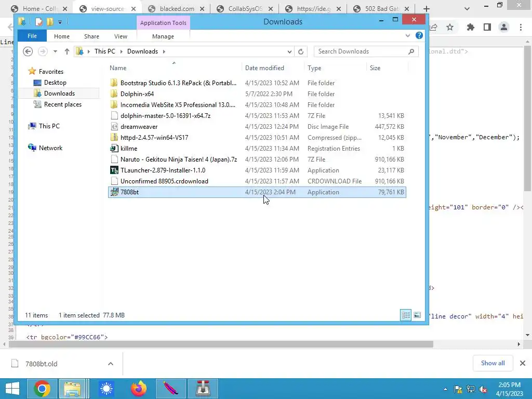
Task: Switch to the Home ribbon tab
Action: (x=61, y=36)
